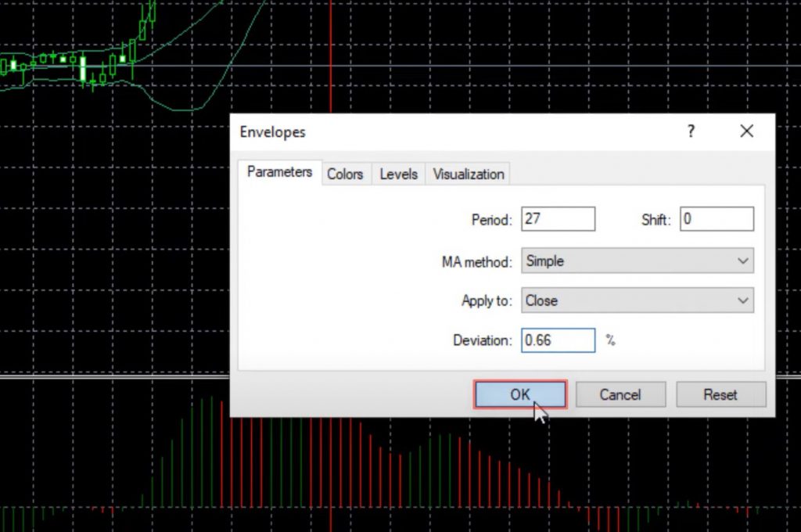This screenshot has height=532, width=801.
Task: Expand the MA method dropdown
Action: click(637, 261)
